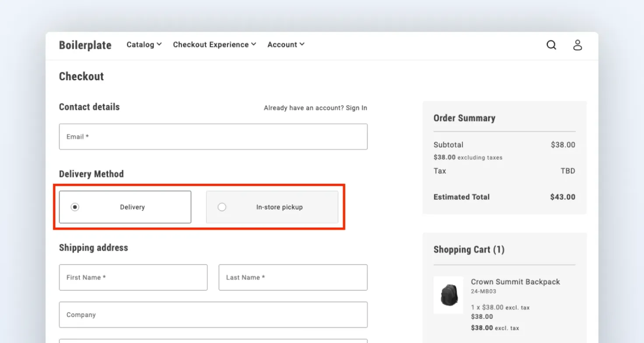644x343 pixels.
Task: Focus the First Name field
Action: [x=133, y=277]
